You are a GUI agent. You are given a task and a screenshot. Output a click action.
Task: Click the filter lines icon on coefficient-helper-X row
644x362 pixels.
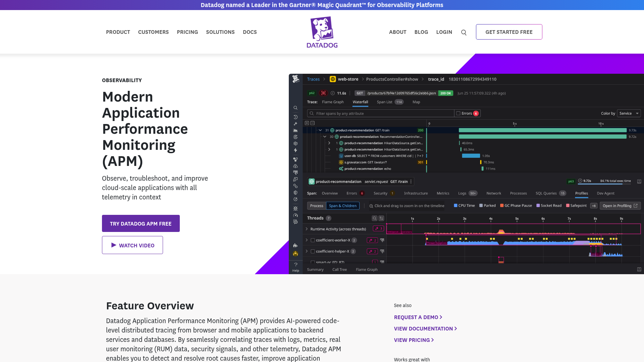382,251
